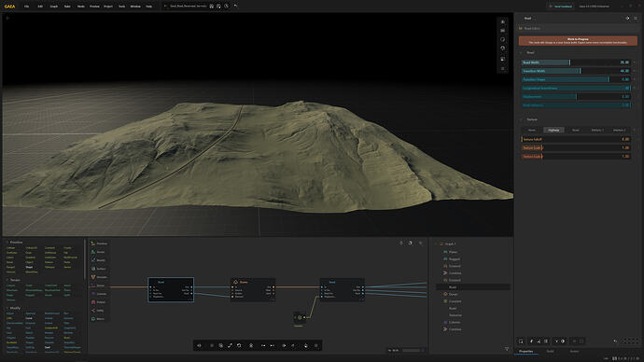
Task: Select the small Constant node on graph canvas
Action: (x=300, y=317)
